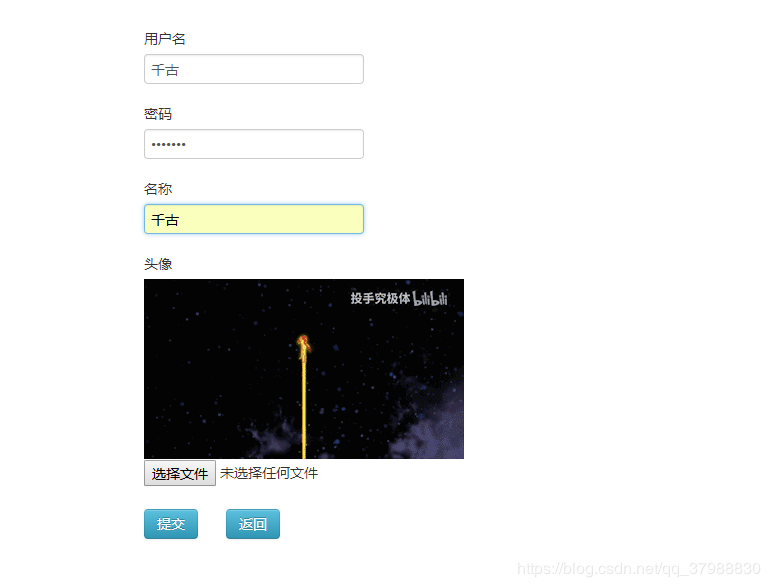Click the 未选择任何文件 status text
770x587 pixels.
[269, 473]
